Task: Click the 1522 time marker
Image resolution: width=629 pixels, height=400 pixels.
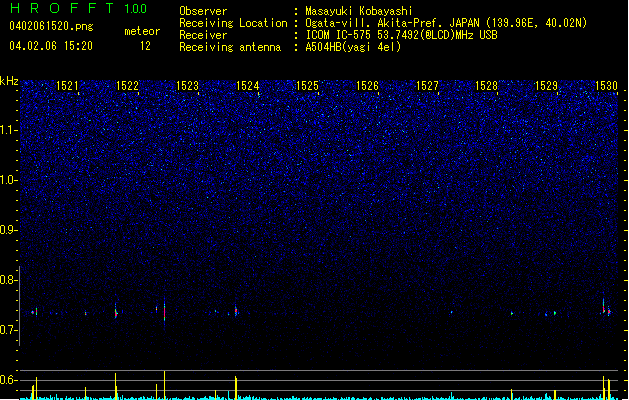Action: click(127, 85)
